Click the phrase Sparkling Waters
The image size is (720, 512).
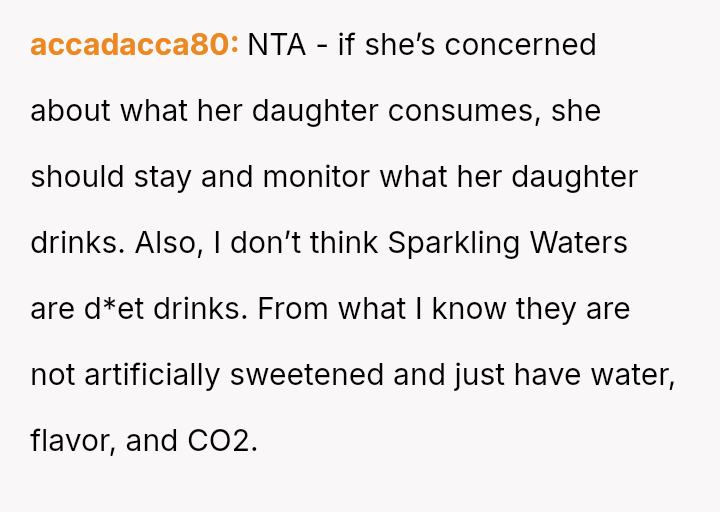(x=507, y=243)
